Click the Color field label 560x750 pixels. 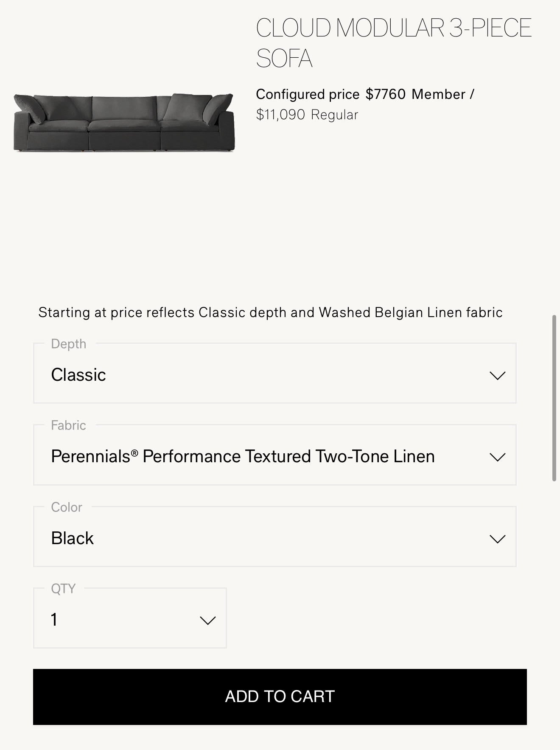click(67, 507)
